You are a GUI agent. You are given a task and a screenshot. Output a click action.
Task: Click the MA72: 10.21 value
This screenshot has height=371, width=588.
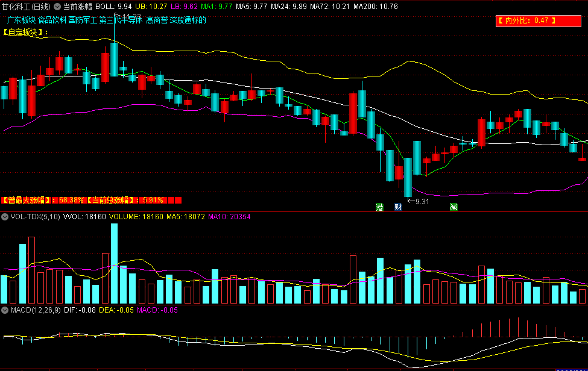coord(330,7)
